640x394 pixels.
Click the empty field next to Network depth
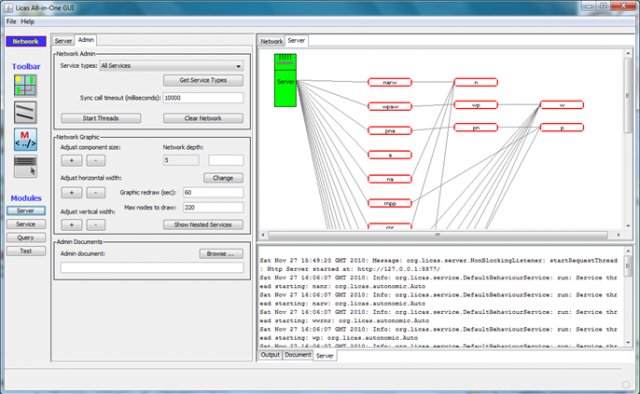(x=226, y=160)
